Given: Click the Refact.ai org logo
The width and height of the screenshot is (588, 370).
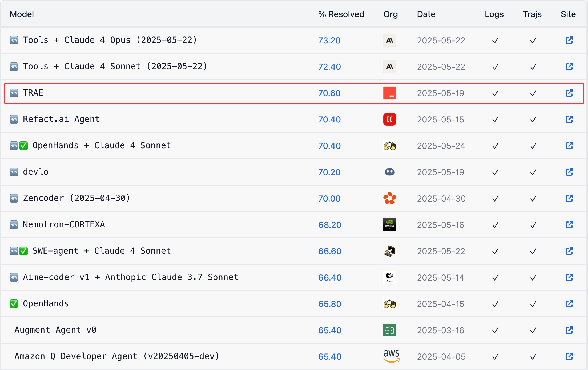Looking at the screenshot, I should point(389,119).
